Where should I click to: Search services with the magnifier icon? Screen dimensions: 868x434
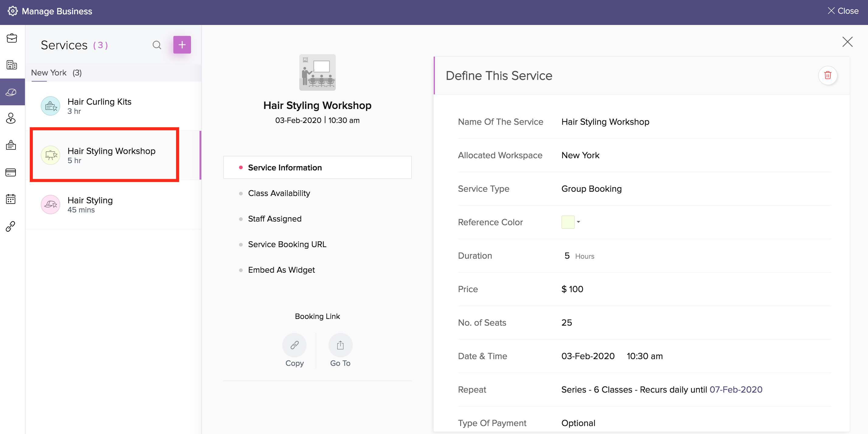pyautogui.click(x=157, y=45)
